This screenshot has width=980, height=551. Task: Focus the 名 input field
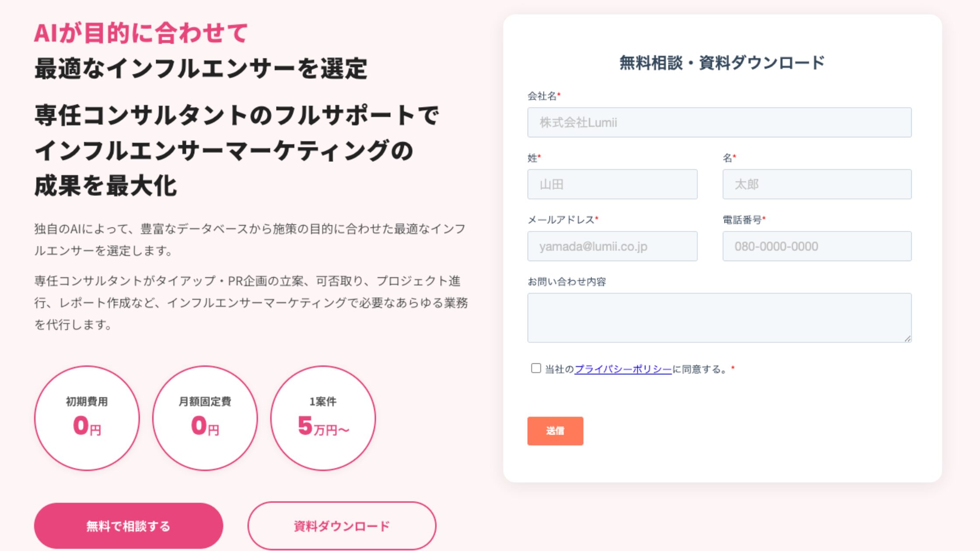coord(817,185)
